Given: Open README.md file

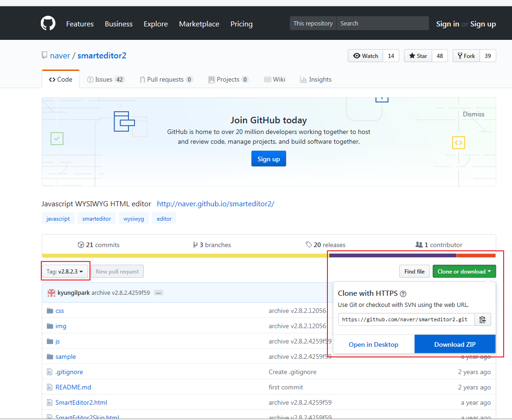Looking at the screenshot, I should point(73,388).
